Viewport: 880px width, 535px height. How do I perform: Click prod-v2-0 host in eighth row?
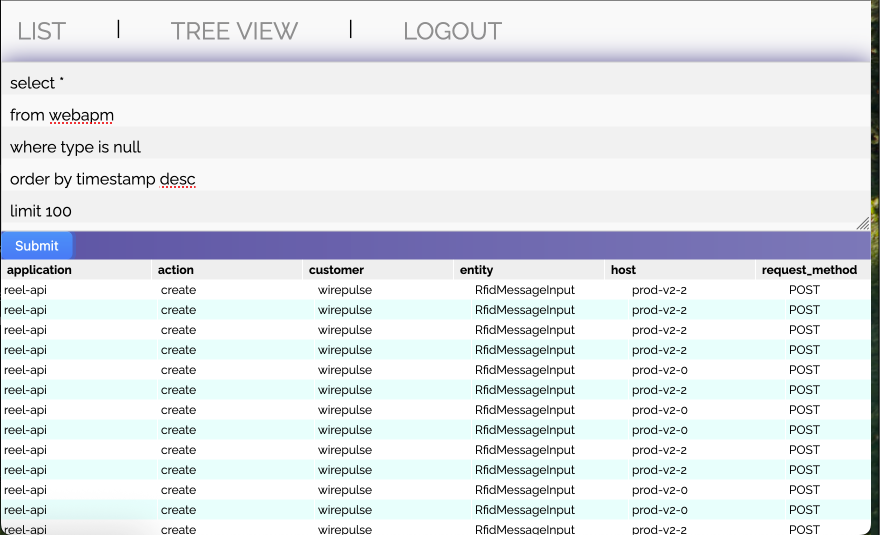tap(659, 430)
